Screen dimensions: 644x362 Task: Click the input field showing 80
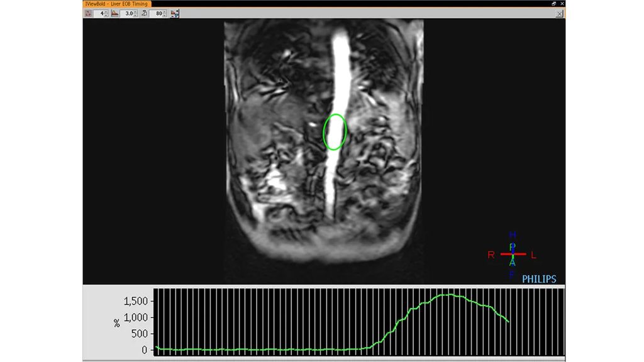coord(157,14)
